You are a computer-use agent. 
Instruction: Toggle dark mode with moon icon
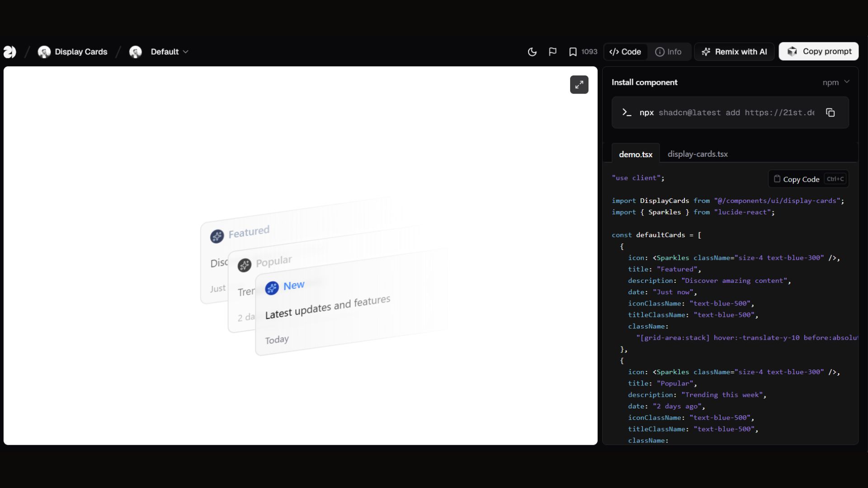(532, 52)
